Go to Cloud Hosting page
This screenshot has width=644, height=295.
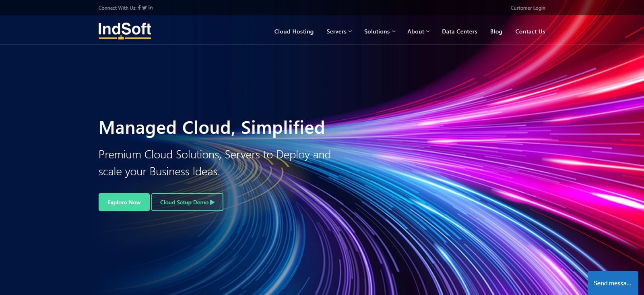294,31
